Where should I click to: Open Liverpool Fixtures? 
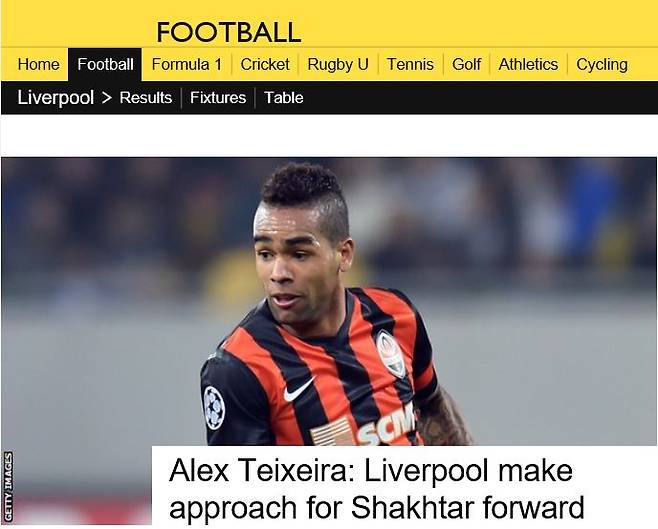click(218, 98)
